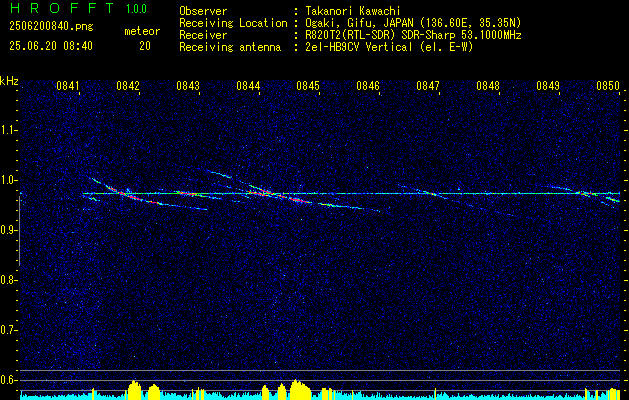Click the tallest yellow peak near 0845
The width and height of the screenshot is (629, 400).
tap(300, 389)
